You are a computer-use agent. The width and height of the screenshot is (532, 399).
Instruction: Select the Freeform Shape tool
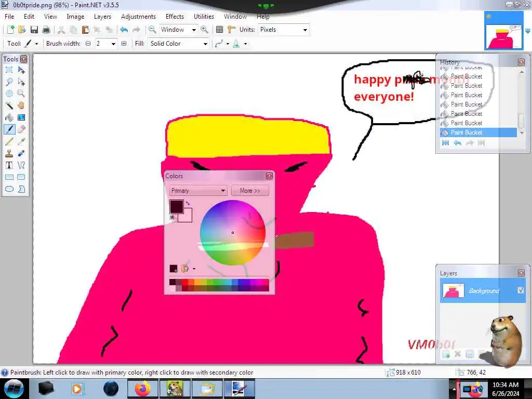(x=21, y=189)
